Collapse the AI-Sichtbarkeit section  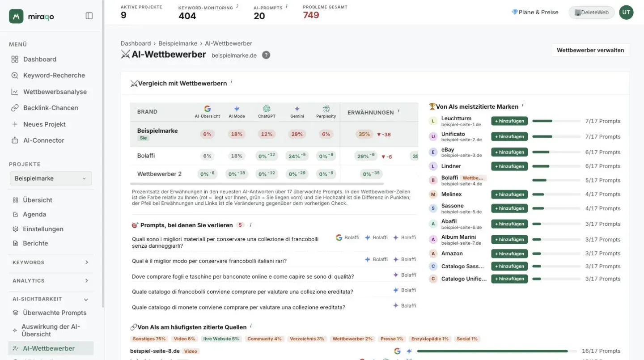pyautogui.click(x=51, y=299)
